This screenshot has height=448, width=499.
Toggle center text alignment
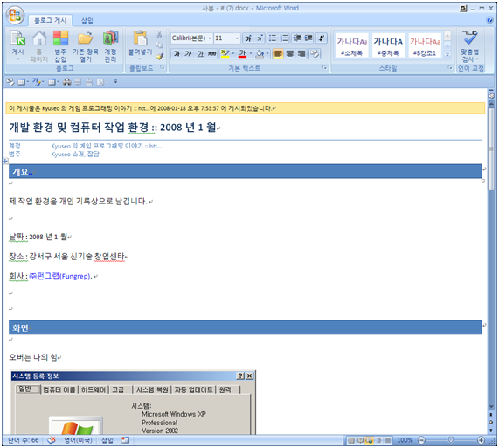290,54
